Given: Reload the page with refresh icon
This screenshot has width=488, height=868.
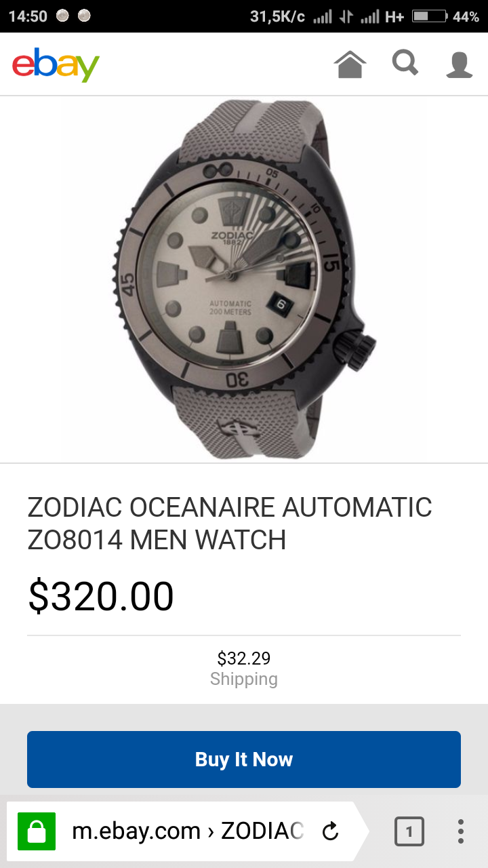Looking at the screenshot, I should click(330, 831).
